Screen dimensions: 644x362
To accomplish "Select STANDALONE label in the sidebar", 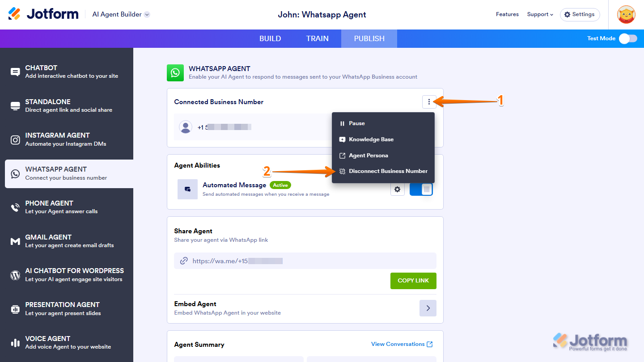I will tap(48, 102).
